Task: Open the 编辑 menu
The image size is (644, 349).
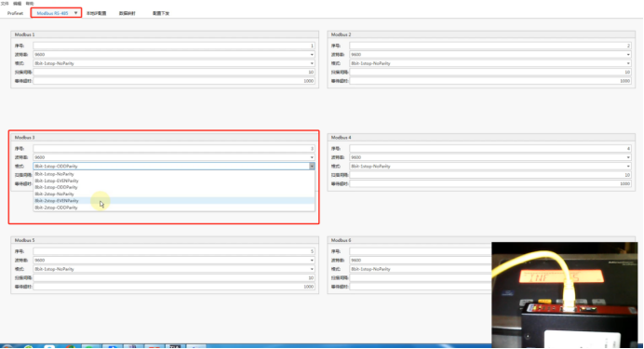Action: tap(18, 4)
